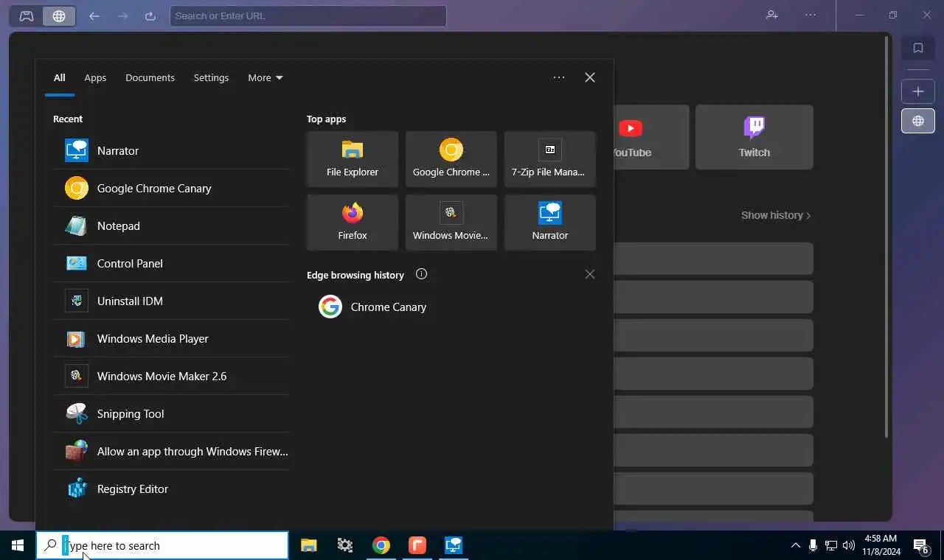Screen dimensions: 944x560
Task: Open the orange app in the taskbar
Action: [x=417, y=545]
